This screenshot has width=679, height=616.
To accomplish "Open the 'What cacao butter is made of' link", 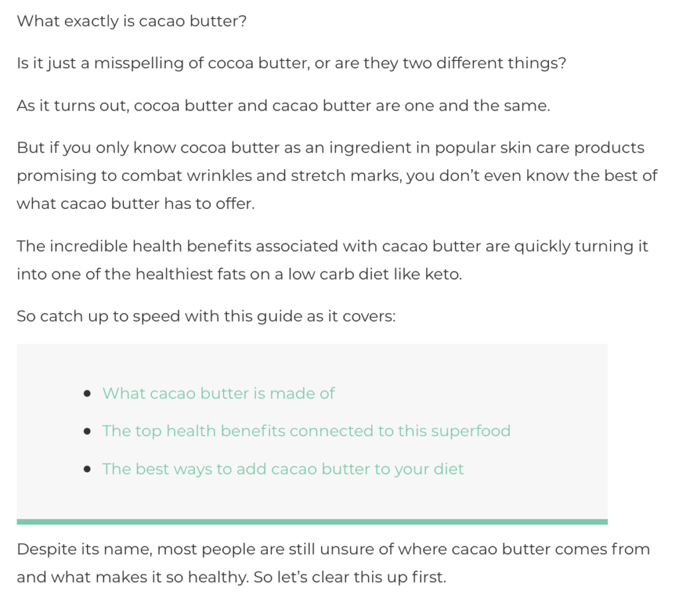I will (x=218, y=393).
